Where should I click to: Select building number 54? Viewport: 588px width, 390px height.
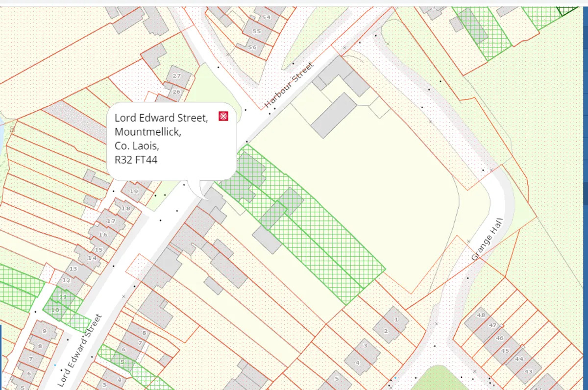(x=266, y=17)
